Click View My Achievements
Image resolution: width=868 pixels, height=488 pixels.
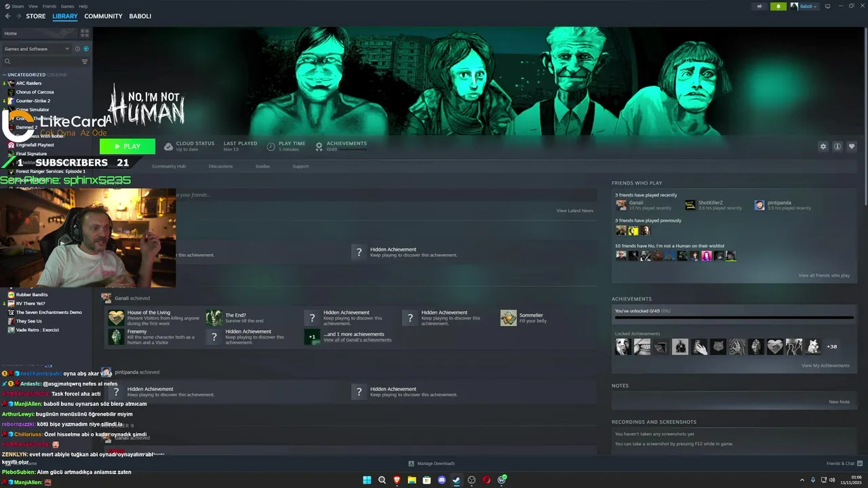825,365
